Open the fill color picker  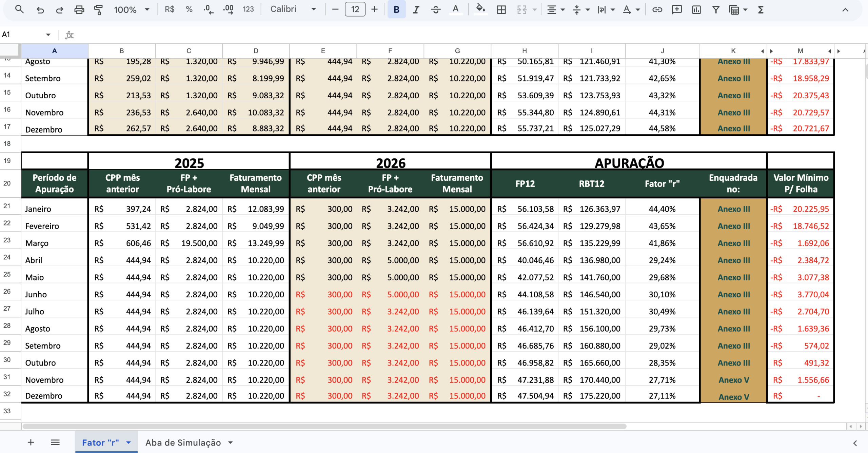point(480,9)
